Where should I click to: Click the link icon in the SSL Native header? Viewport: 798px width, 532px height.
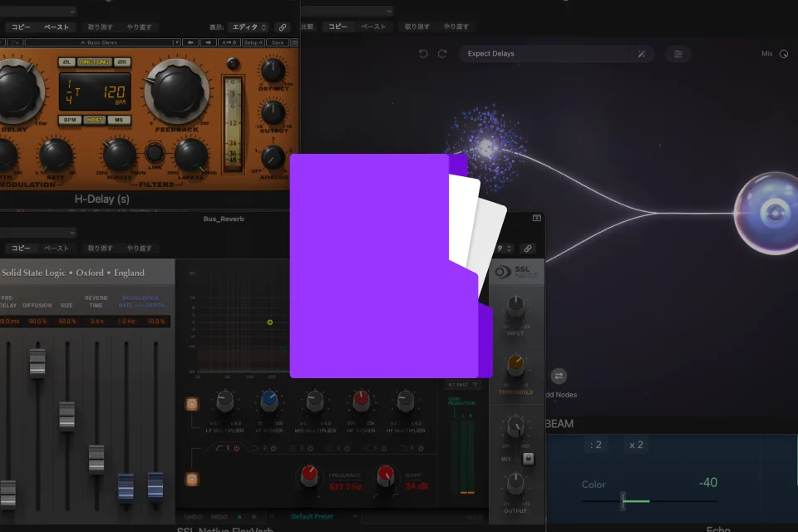coord(528,249)
